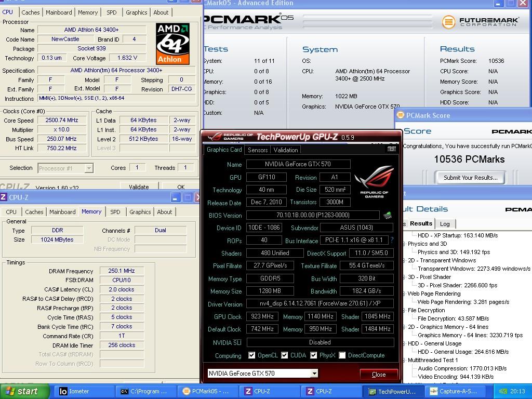Image resolution: width=532 pixels, height=399 pixels.
Task: Open the second CPU-Z taskbar item
Action: tap(332, 391)
